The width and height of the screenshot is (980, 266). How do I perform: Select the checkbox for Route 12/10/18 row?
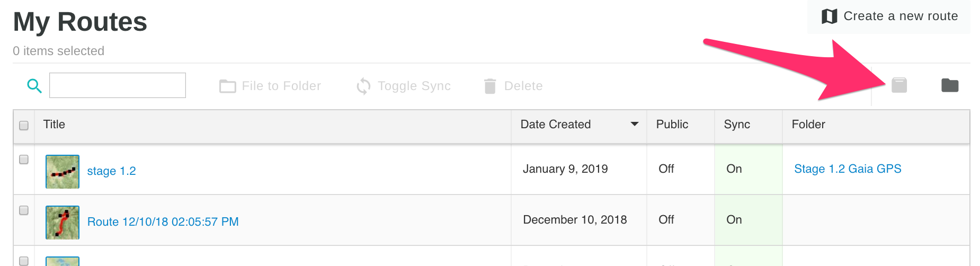tap(24, 210)
